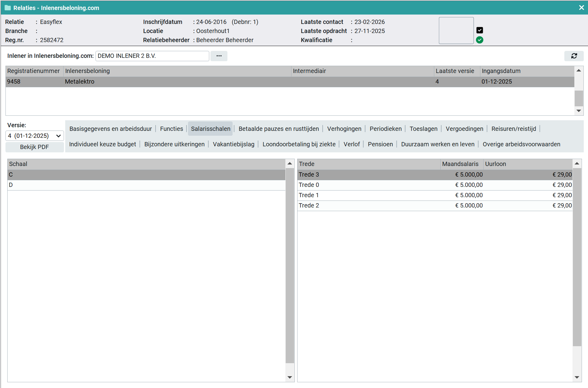This screenshot has width=588, height=388.
Task: Click the green checkmark status icon
Action: coord(479,40)
